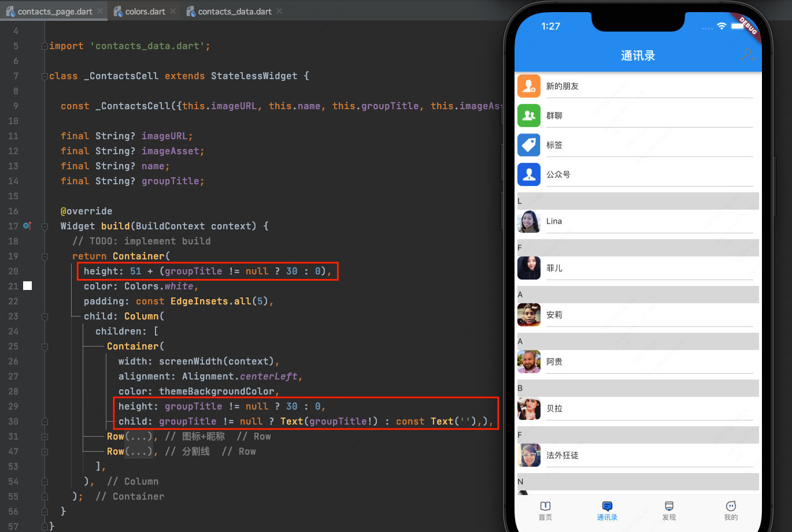Image resolution: width=792 pixels, height=532 pixels.
Task: Click Alignment.centerLeft on line 27
Action: coord(240,376)
